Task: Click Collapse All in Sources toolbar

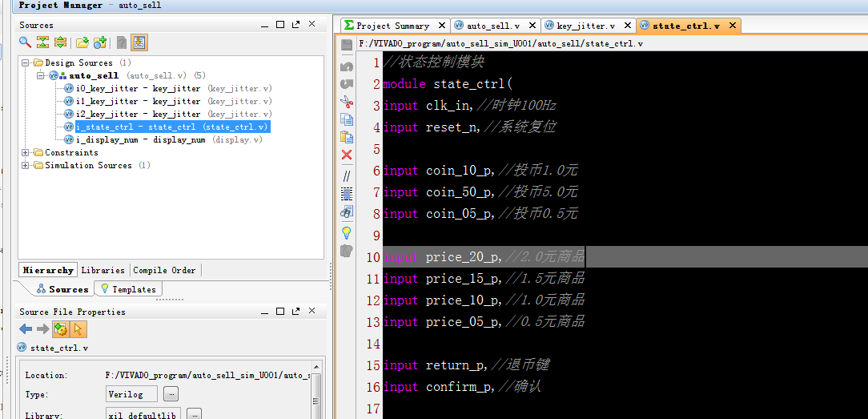Action: (x=42, y=42)
